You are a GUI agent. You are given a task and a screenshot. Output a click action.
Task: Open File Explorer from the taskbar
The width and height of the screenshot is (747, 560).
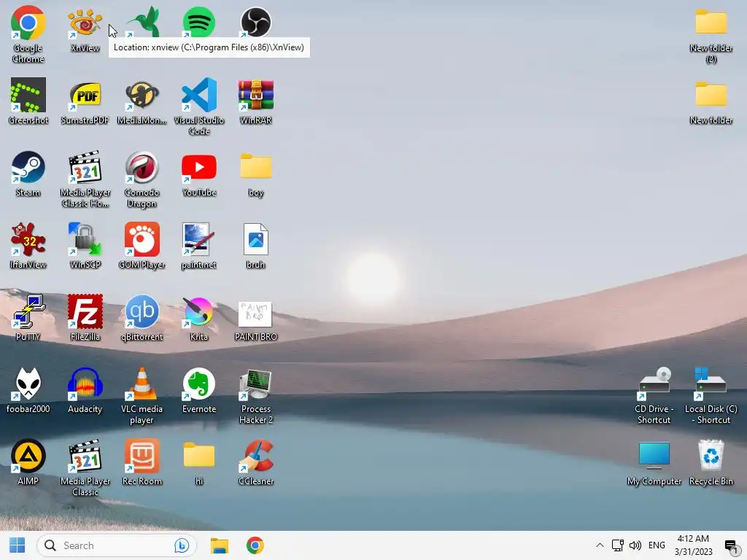coord(220,545)
